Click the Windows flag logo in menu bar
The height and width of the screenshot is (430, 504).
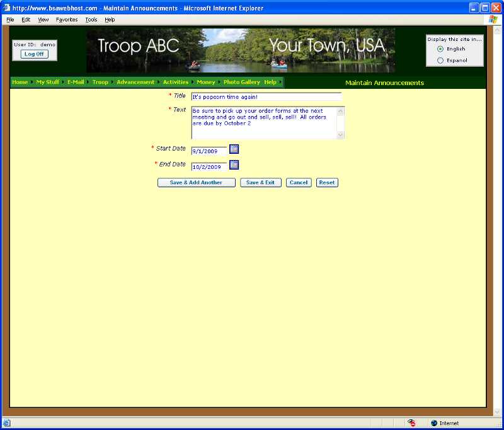(x=493, y=20)
